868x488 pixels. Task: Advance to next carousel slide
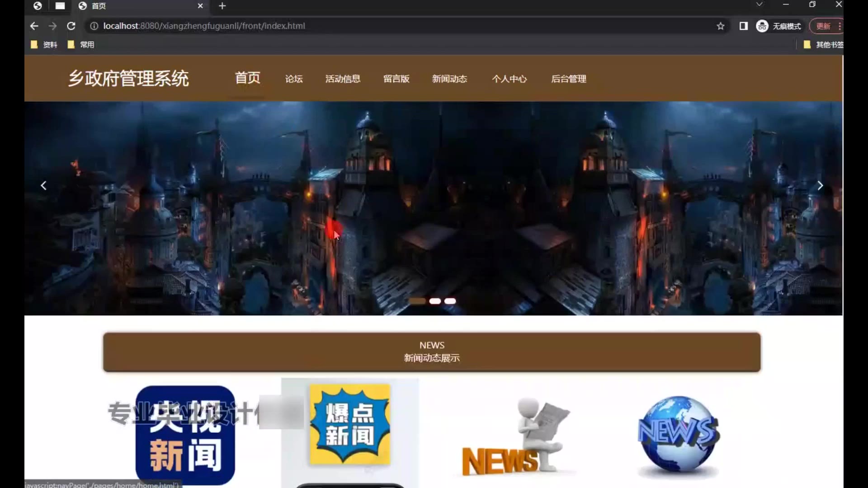coord(820,186)
